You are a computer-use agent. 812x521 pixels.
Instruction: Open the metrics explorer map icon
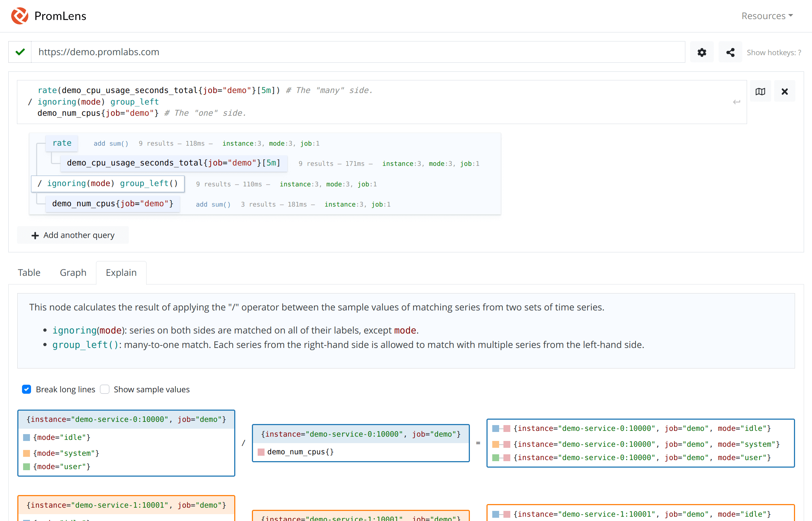click(x=760, y=91)
